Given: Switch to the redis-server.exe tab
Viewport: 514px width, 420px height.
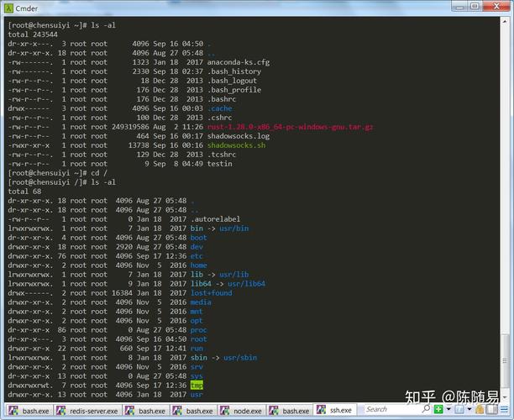Looking at the screenshot, I should [x=87, y=410].
